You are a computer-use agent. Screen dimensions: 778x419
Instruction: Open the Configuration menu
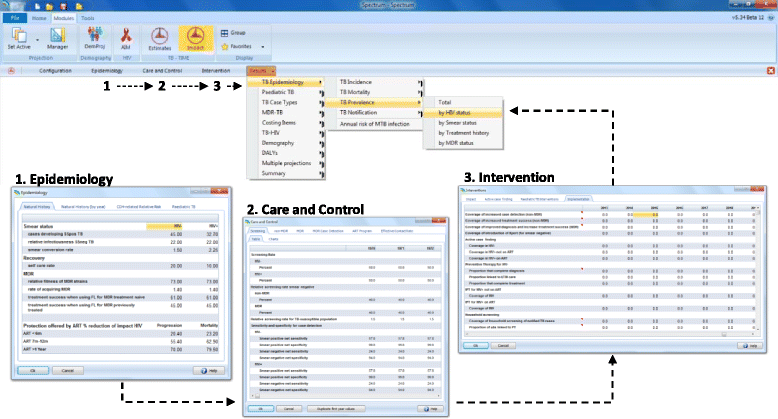(56, 71)
